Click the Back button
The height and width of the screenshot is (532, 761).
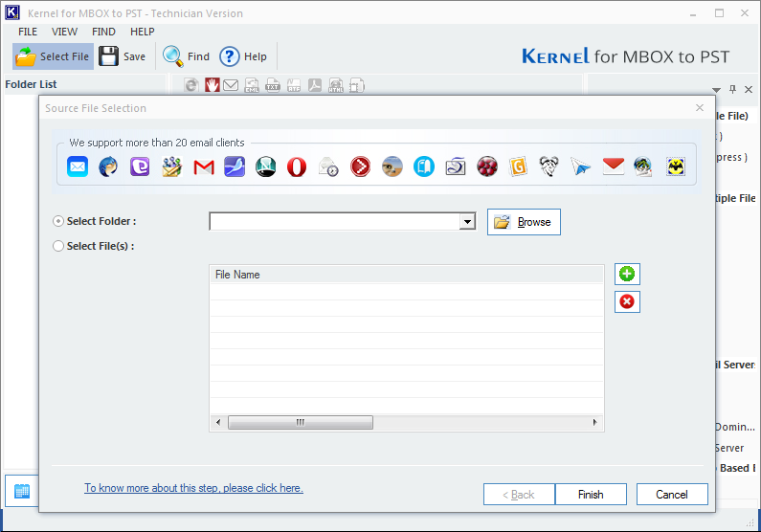pyautogui.click(x=519, y=494)
